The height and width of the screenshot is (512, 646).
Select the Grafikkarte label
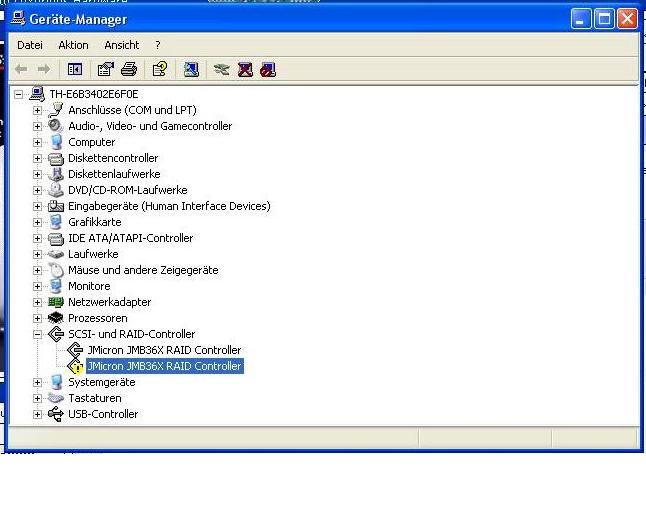click(x=95, y=222)
